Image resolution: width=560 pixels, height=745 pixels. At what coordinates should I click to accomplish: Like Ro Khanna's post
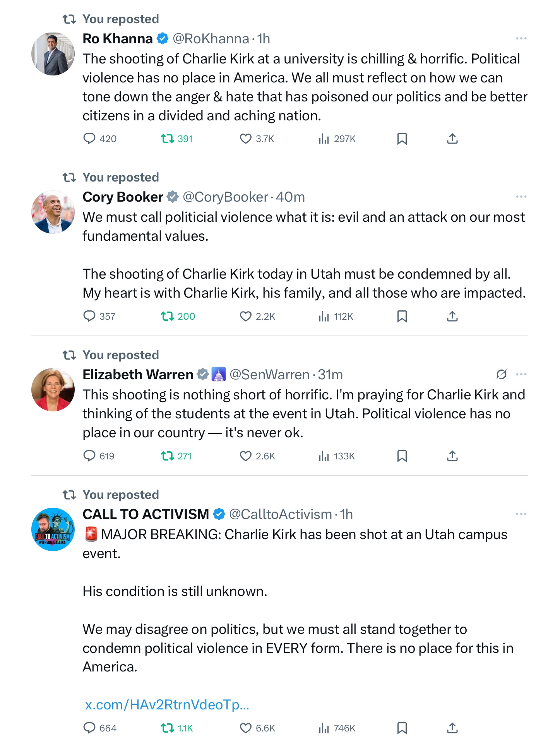245,139
